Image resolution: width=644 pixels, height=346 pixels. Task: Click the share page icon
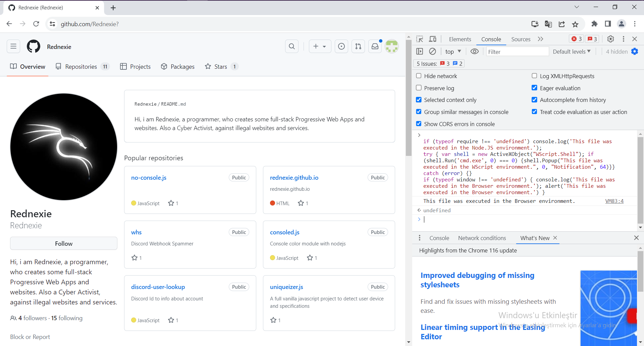coord(562,24)
